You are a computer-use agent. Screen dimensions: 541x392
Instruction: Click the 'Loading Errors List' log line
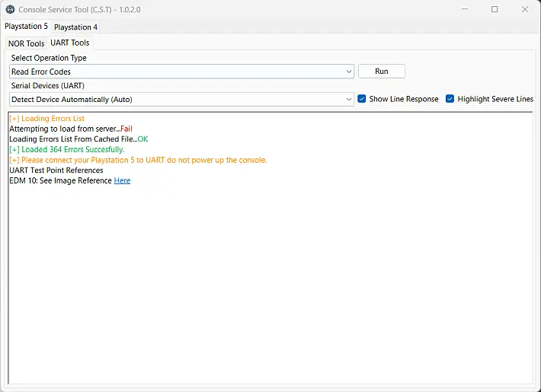tap(47, 119)
